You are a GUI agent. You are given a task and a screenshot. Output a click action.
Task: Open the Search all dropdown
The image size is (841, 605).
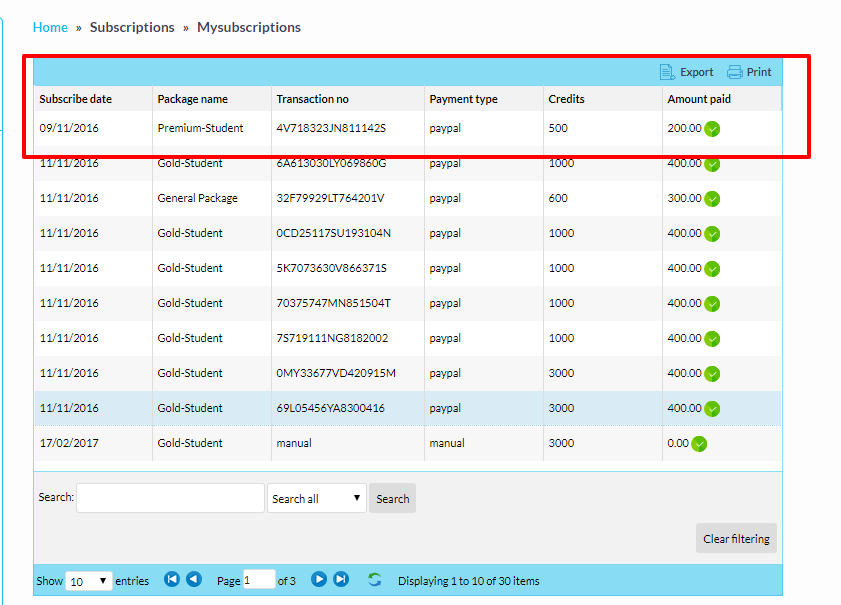317,499
